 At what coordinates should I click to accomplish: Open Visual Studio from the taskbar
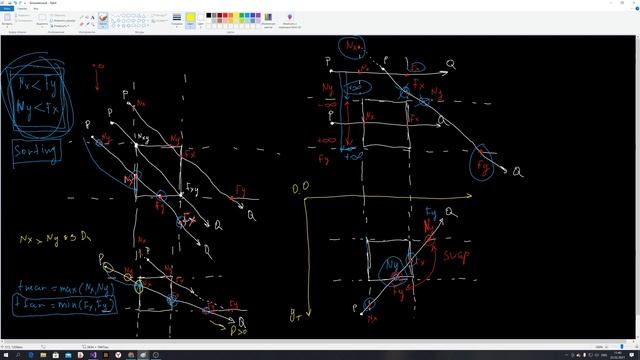tap(93, 355)
